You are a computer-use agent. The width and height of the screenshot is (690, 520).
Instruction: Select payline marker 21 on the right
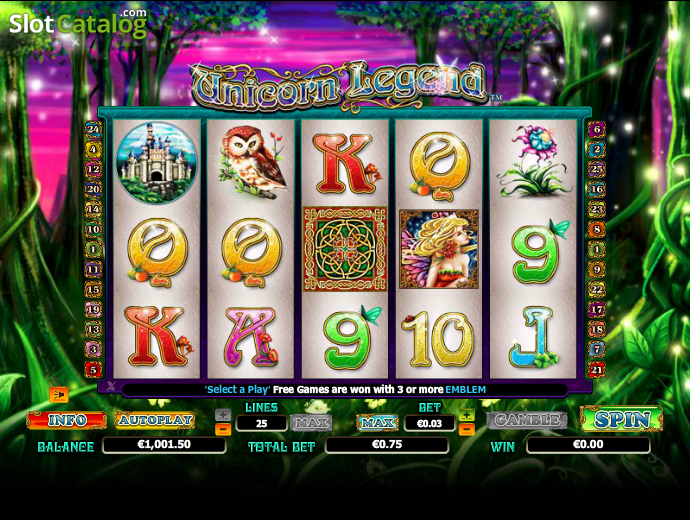click(x=597, y=370)
